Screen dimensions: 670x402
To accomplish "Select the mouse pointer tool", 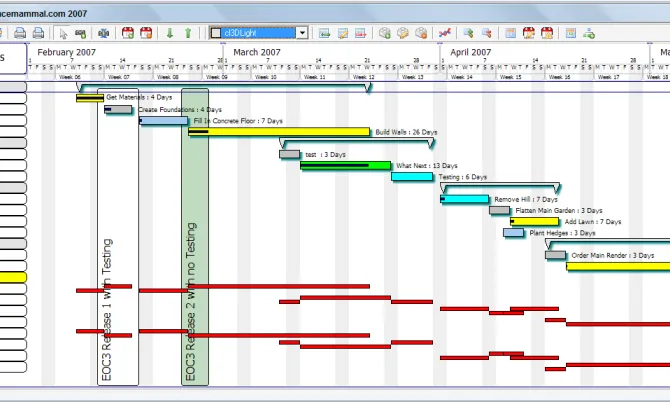I will point(63,33).
